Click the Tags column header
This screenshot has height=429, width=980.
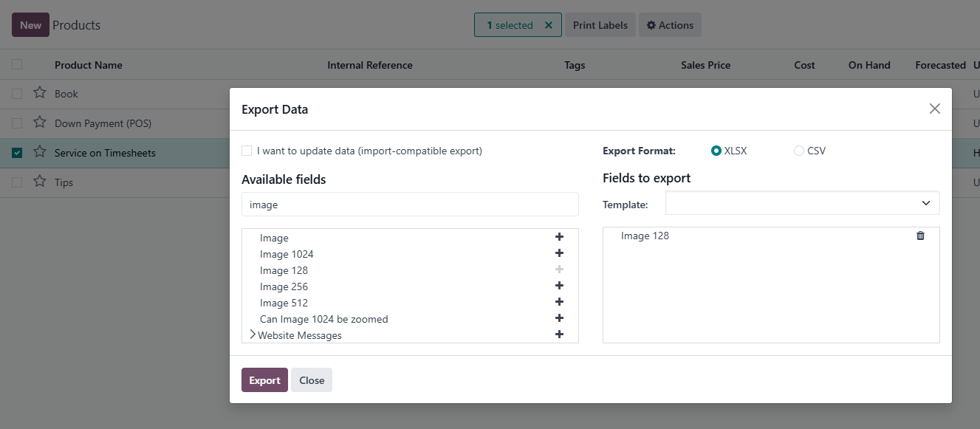[575, 65]
